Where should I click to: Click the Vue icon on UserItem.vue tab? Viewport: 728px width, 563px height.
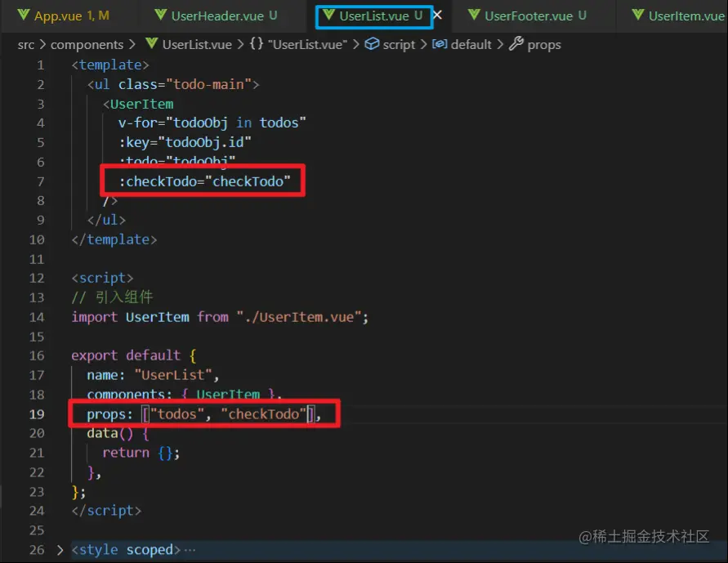click(638, 15)
